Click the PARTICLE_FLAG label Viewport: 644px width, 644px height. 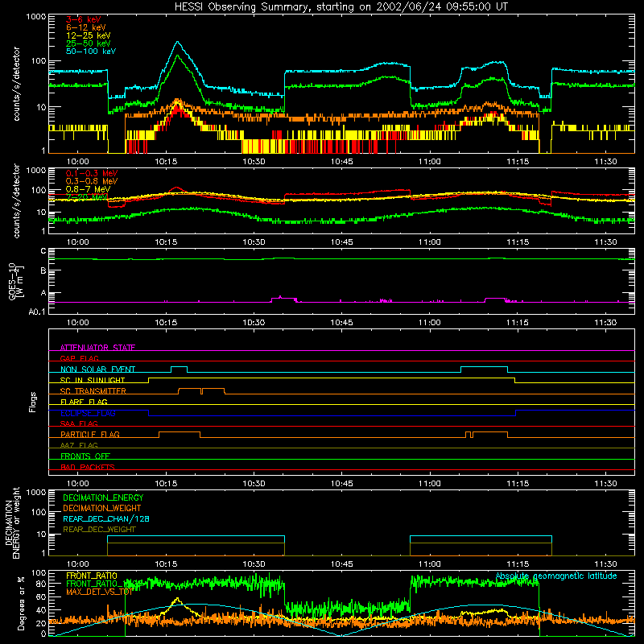coord(90,435)
